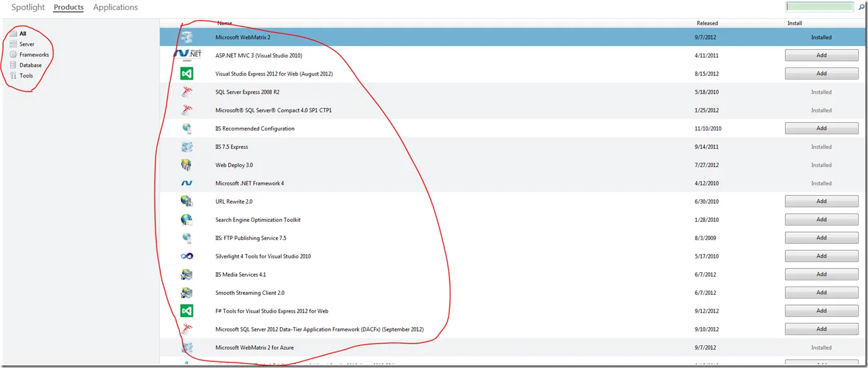Switch to the Spotlight tab
The height and width of the screenshot is (368, 868).
(x=28, y=8)
